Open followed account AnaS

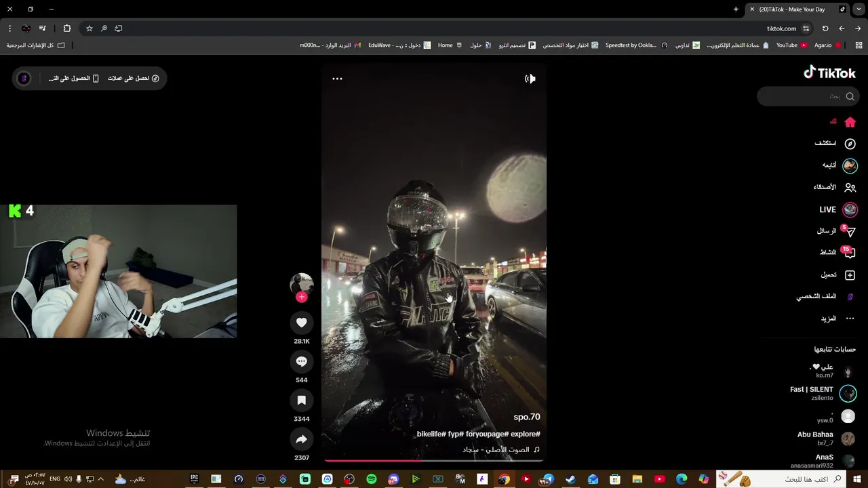pos(823,461)
